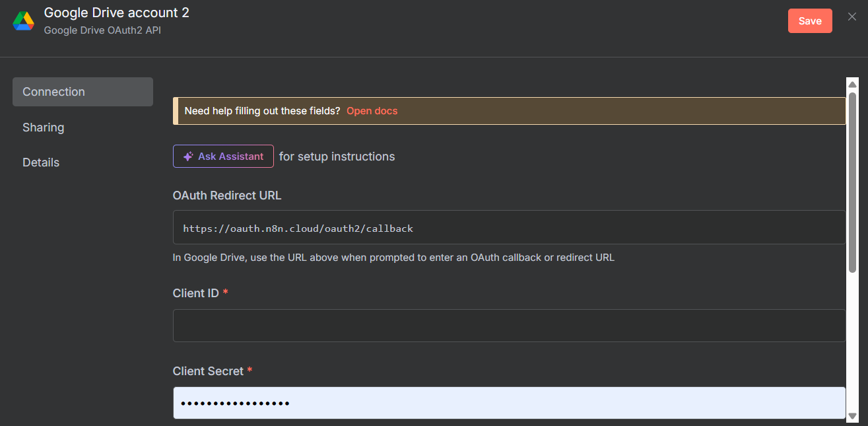Rename the credential title "Google Drive account 2"
This screenshot has height=426, width=868.
pyautogui.click(x=117, y=13)
